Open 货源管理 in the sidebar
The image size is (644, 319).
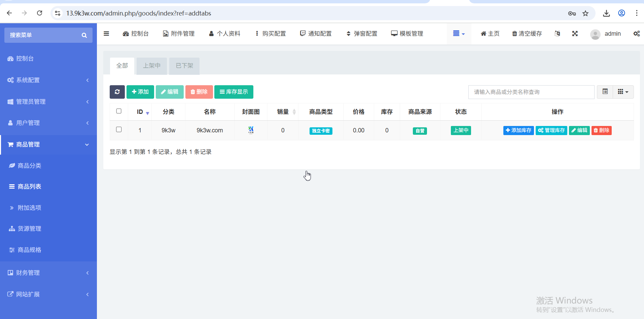coord(48,229)
